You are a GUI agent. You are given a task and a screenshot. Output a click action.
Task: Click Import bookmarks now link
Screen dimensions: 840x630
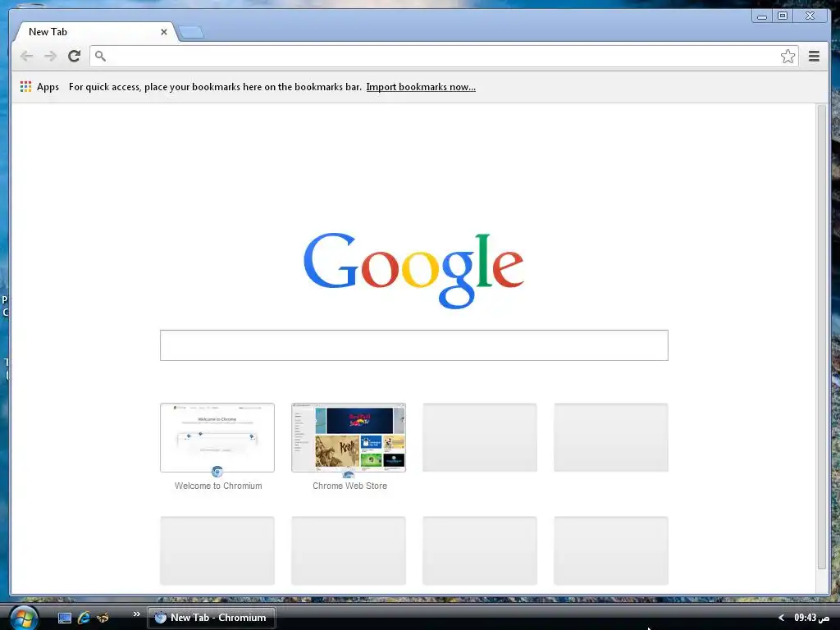point(421,87)
